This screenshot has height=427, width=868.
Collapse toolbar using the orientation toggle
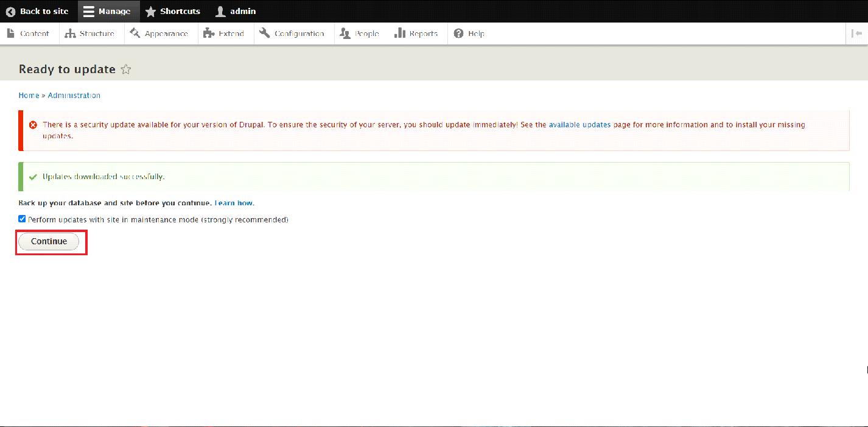point(857,34)
